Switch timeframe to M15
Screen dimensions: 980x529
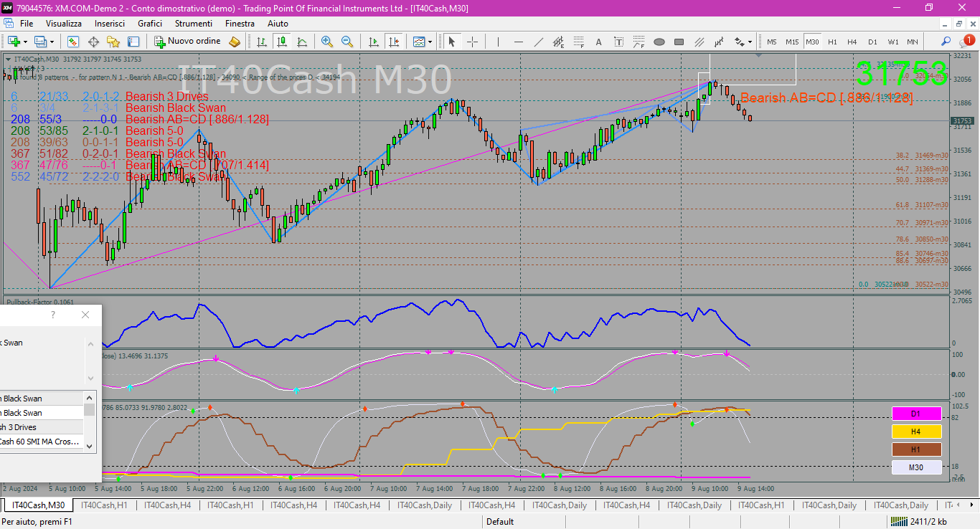pyautogui.click(x=792, y=42)
